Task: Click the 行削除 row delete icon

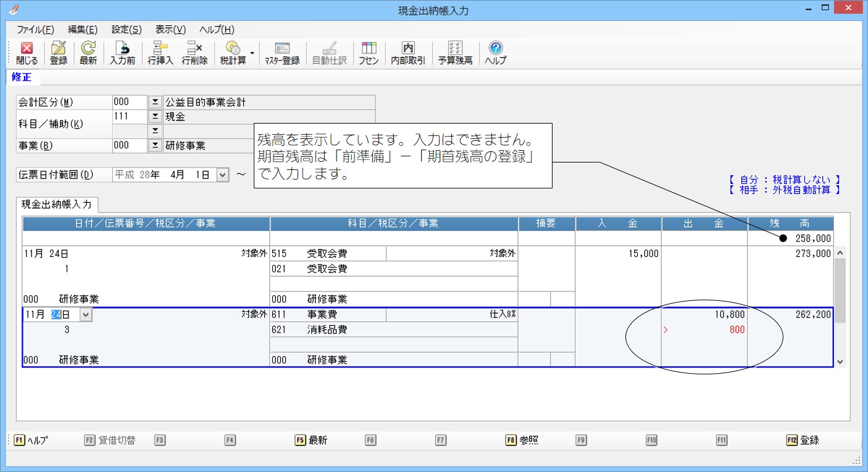Action: [x=194, y=53]
